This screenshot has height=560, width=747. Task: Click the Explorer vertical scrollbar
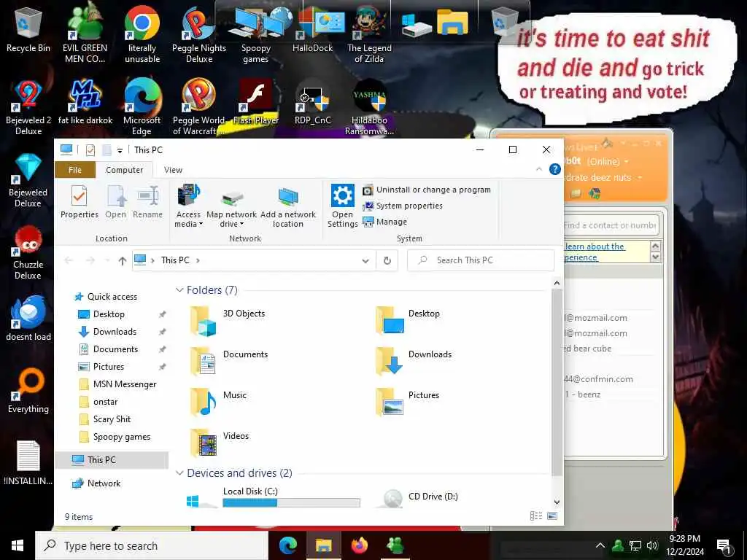click(x=557, y=382)
